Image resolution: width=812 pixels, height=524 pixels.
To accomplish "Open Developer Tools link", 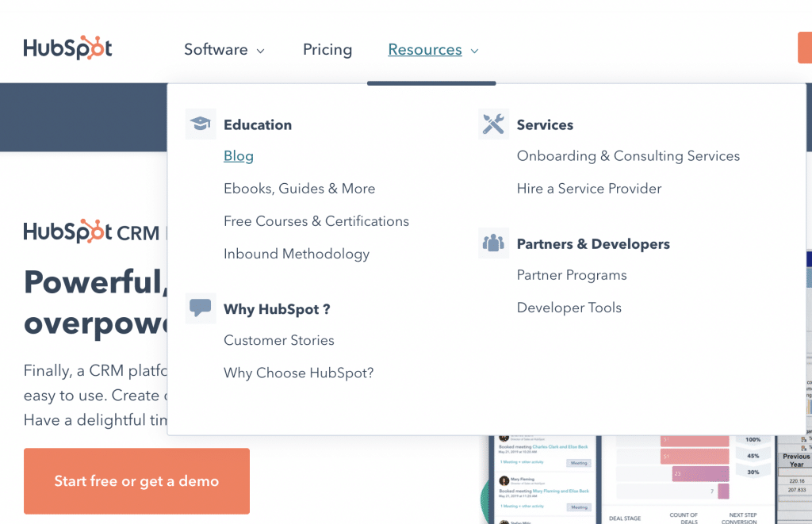I will click(569, 308).
